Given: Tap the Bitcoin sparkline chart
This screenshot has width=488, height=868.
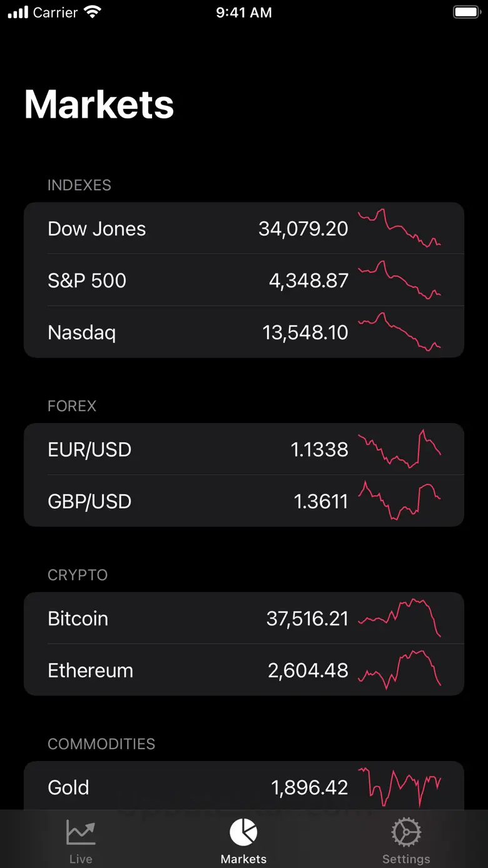Looking at the screenshot, I should pyautogui.click(x=399, y=618).
